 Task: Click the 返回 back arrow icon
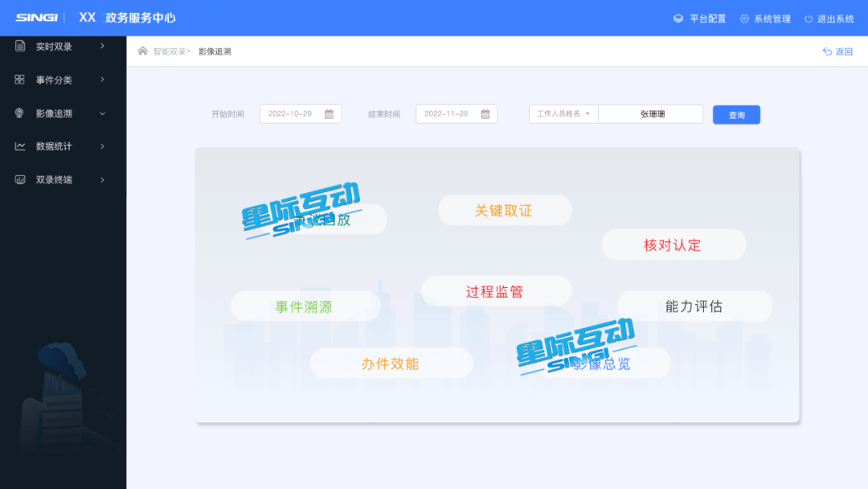[827, 51]
